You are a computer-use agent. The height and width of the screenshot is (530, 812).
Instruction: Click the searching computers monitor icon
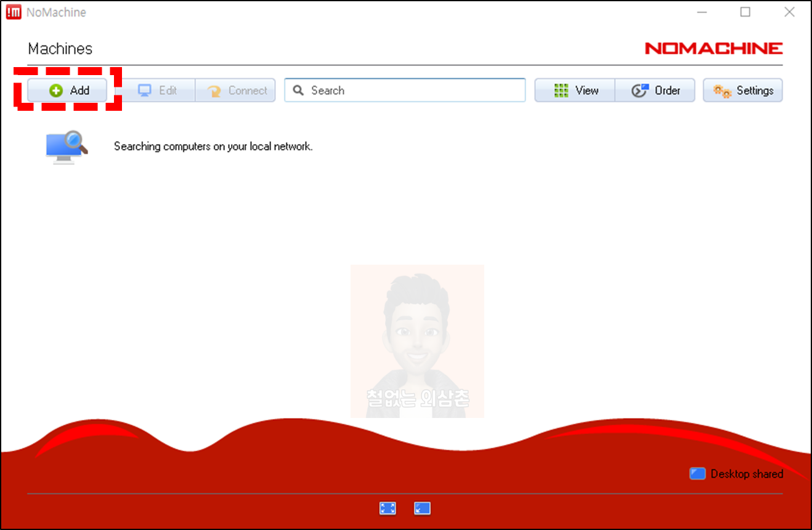67,147
